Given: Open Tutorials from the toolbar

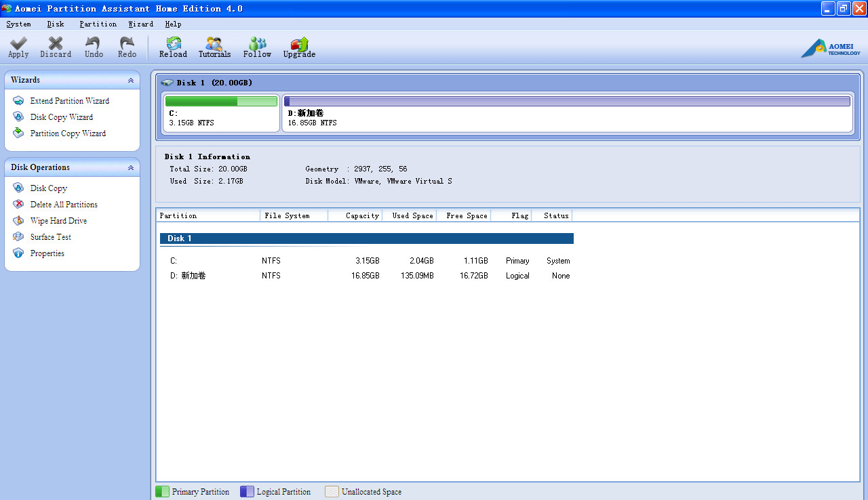Looking at the screenshot, I should 214,47.
